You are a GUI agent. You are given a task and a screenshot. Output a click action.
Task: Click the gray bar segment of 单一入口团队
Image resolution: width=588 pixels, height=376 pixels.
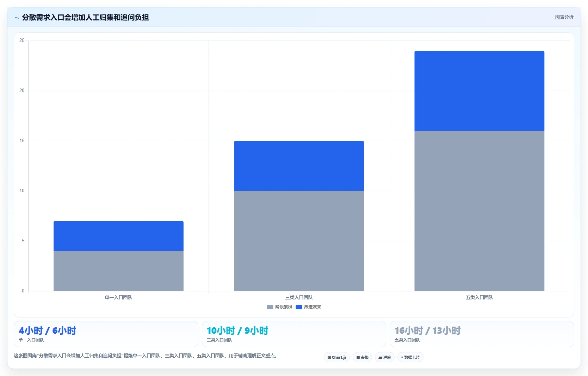(x=118, y=271)
